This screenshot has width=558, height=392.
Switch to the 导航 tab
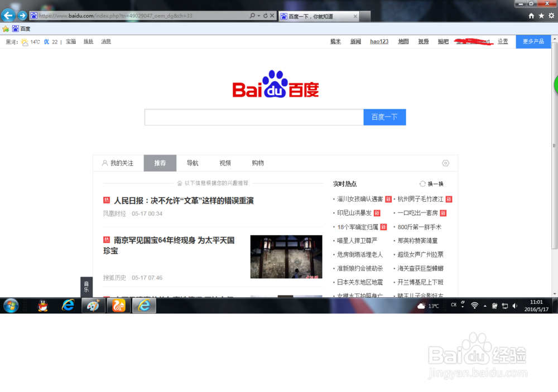(193, 163)
